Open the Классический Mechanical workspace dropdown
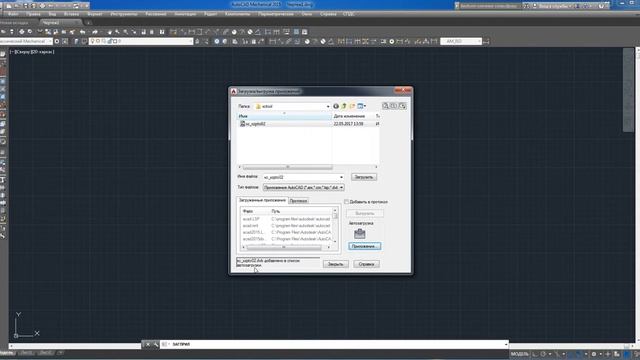Image resolution: width=640 pixels, height=360 pixels. click(x=50, y=41)
